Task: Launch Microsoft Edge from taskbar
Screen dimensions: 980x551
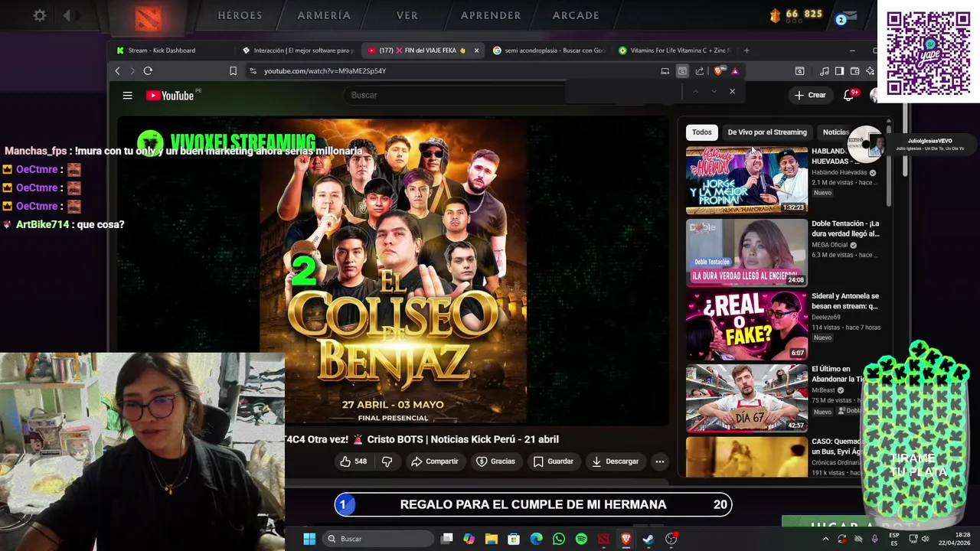Action: click(x=537, y=539)
